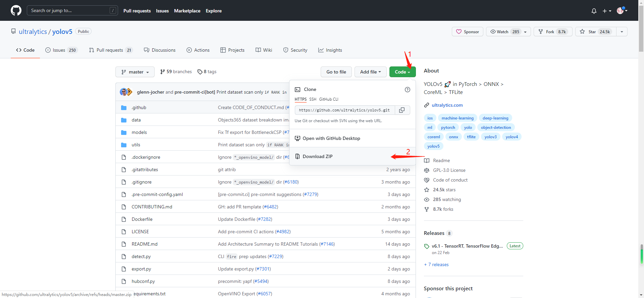The image size is (644, 298).
Task: Open the data folder icon
Action: 124,120
